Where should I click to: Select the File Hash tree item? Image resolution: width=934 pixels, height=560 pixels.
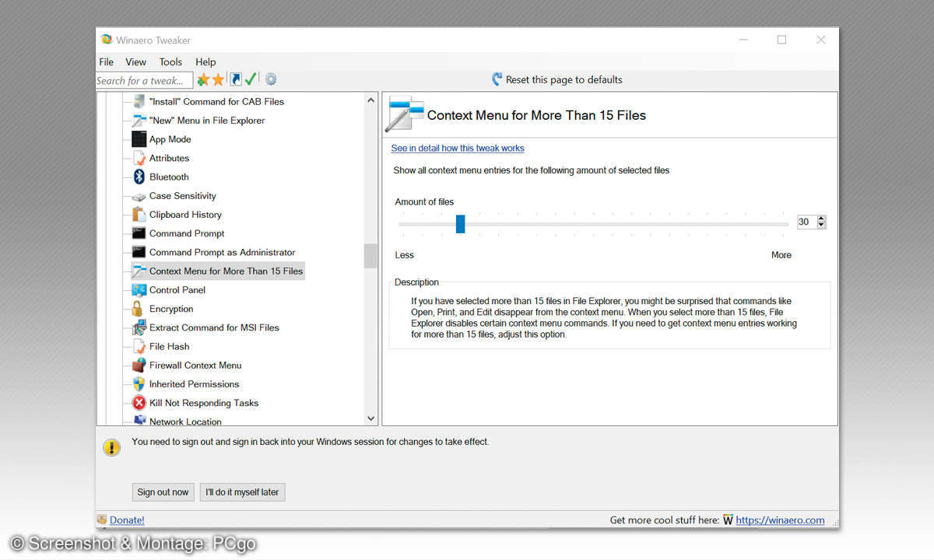[x=169, y=346]
